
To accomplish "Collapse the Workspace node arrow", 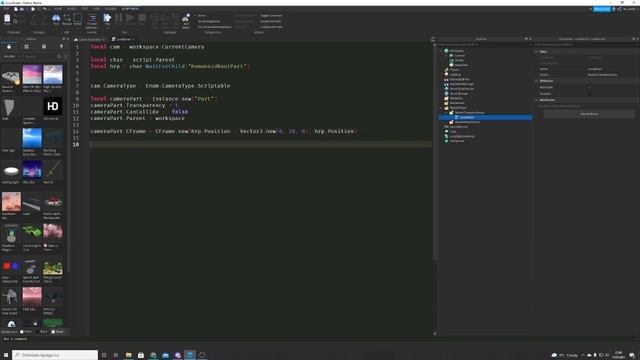I will coord(441,51).
